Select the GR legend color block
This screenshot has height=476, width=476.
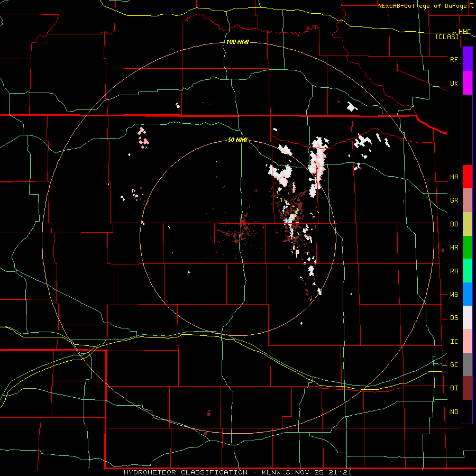point(467,200)
